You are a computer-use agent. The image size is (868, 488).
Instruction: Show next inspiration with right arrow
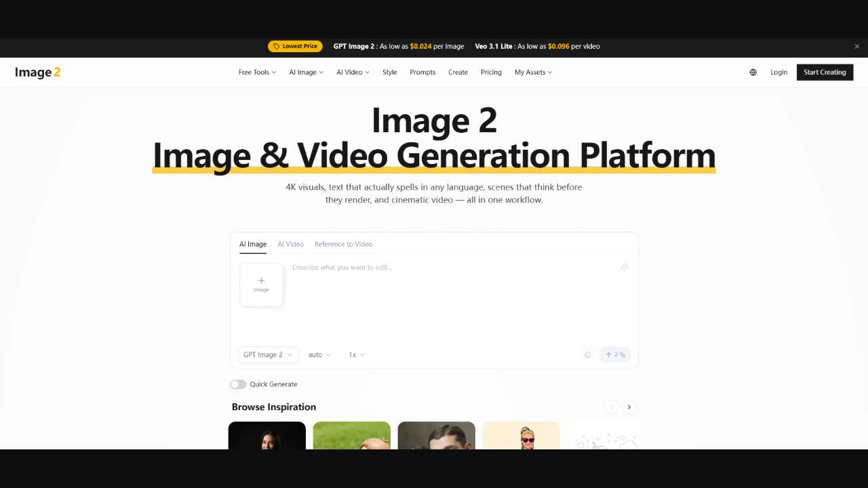[629, 407]
